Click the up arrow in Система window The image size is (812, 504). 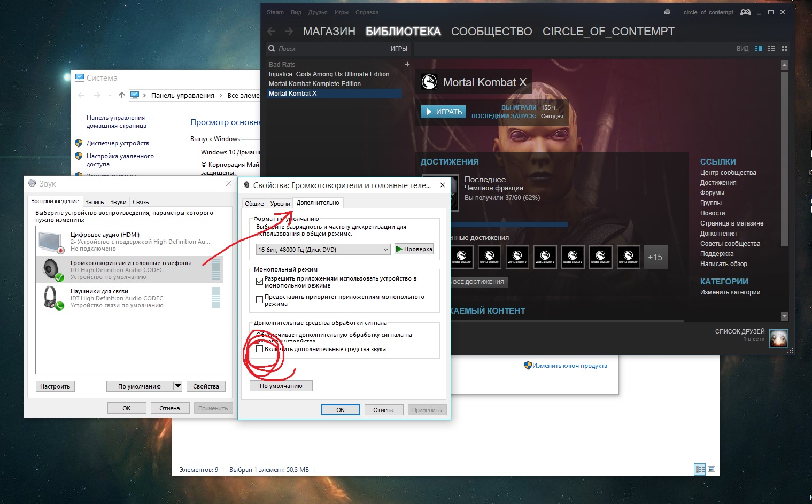point(122,95)
